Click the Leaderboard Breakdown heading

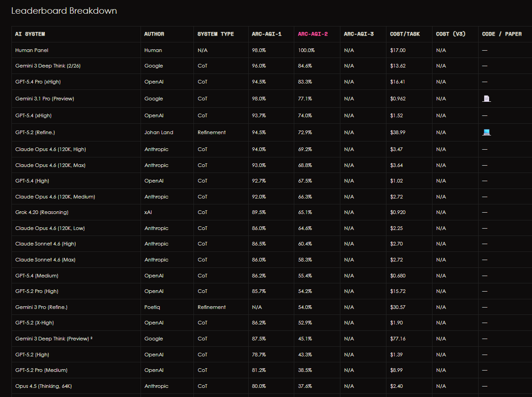(64, 10)
